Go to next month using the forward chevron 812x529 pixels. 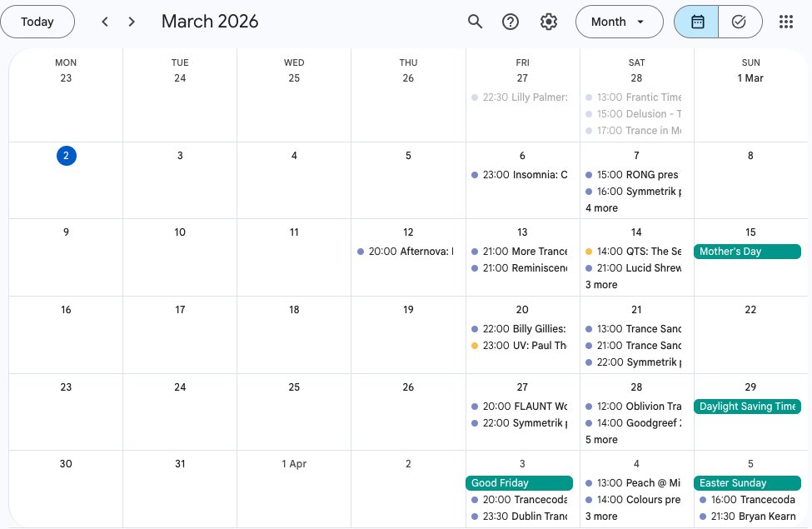132,22
